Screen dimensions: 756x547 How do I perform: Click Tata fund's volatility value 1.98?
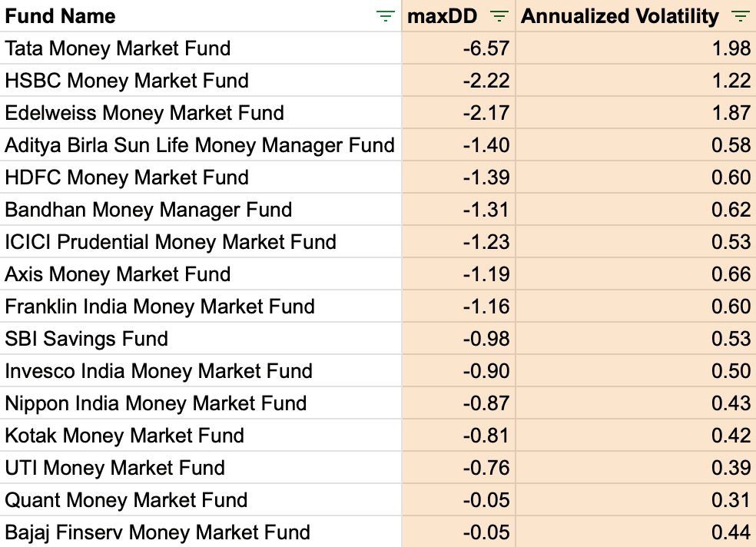[x=731, y=48]
